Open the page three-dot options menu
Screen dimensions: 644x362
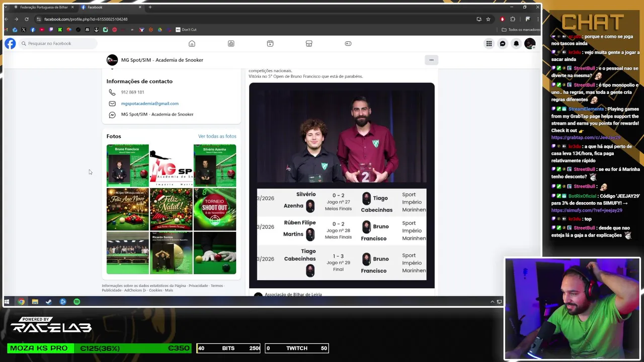pyautogui.click(x=431, y=60)
